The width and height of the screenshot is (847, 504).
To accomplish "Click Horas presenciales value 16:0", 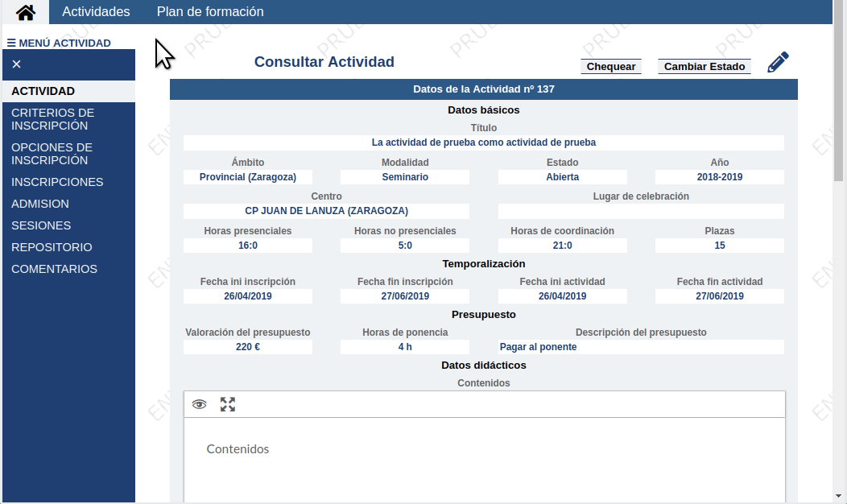I will point(248,246).
